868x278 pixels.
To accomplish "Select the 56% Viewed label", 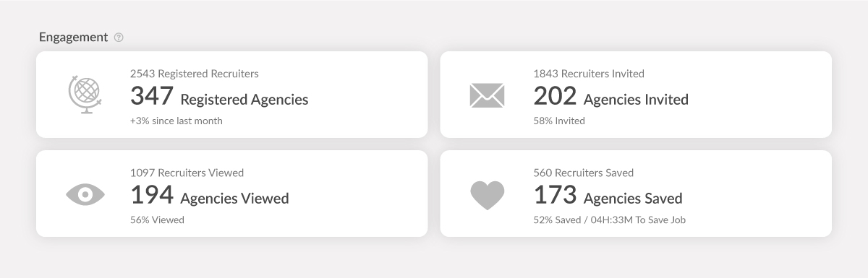I will (x=157, y=220).
